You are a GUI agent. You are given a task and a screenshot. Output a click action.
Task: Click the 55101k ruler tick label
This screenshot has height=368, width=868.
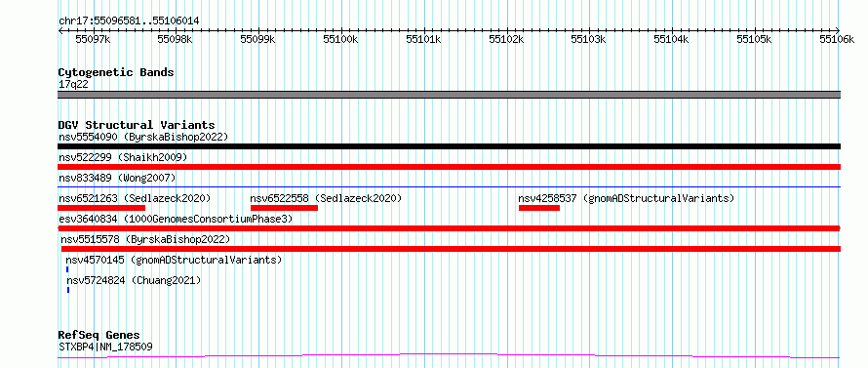coord(423,39)
